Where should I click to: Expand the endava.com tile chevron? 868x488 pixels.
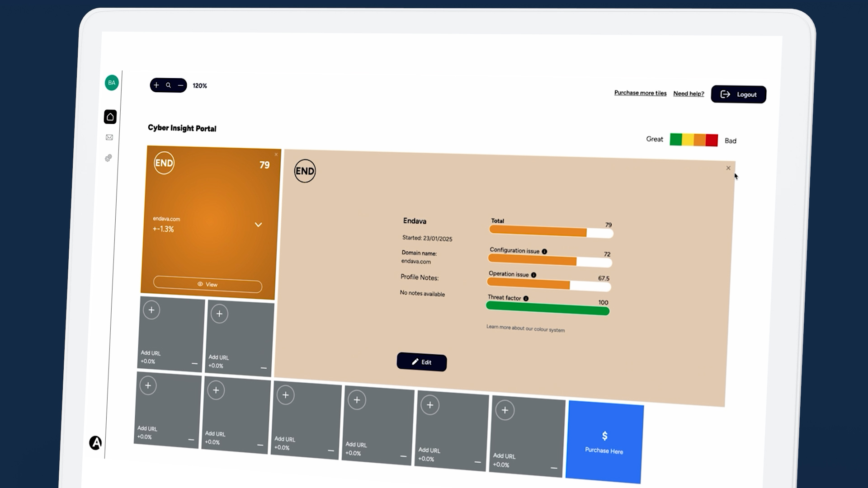(x=258, y=225)
